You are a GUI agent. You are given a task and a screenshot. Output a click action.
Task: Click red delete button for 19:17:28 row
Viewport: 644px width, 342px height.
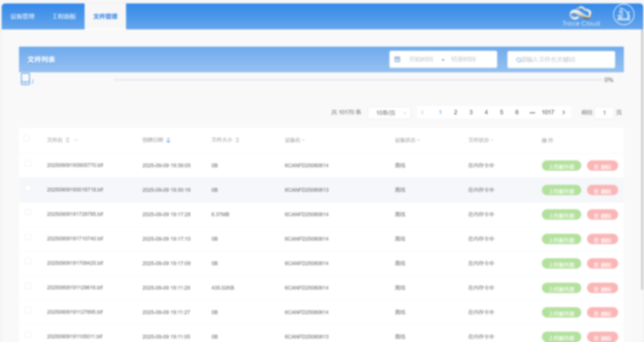coord(602,215)
